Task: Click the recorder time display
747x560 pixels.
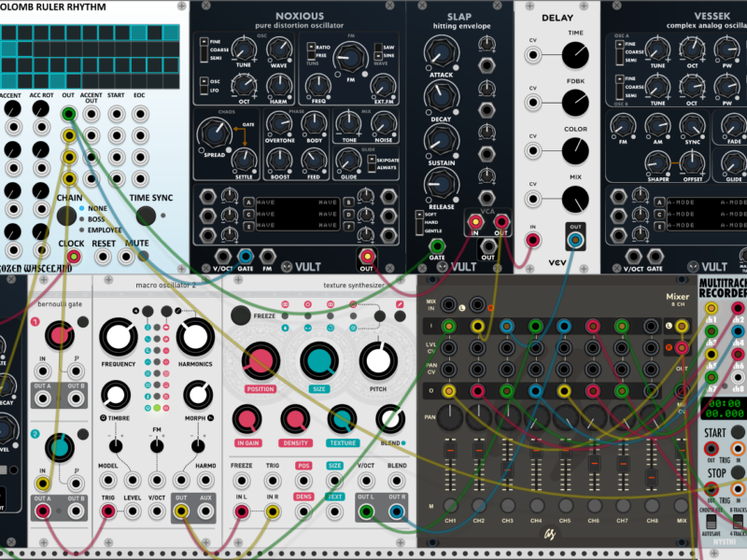Action: [x=725, y=409]
